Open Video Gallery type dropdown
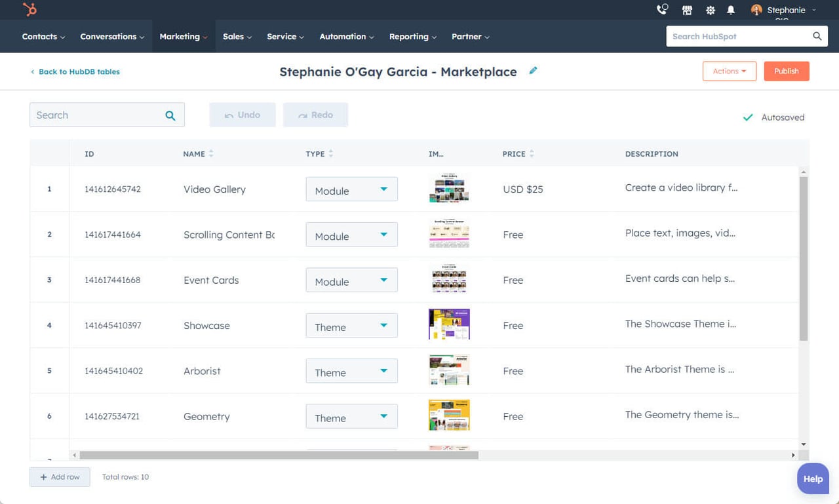The image size is (839, 504). pos(352,189)
